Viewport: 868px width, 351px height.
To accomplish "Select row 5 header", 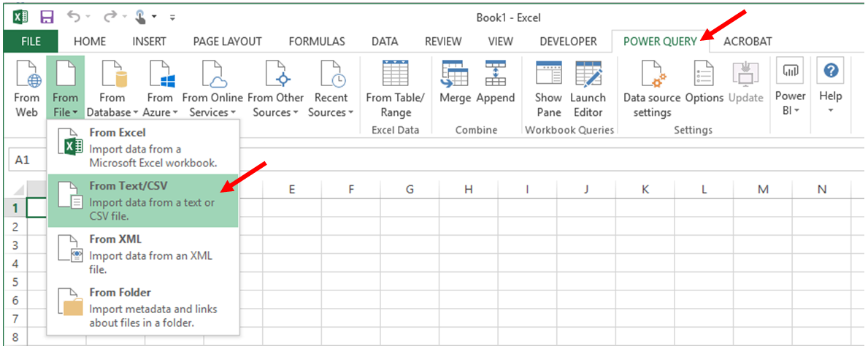I will point(15,282).
